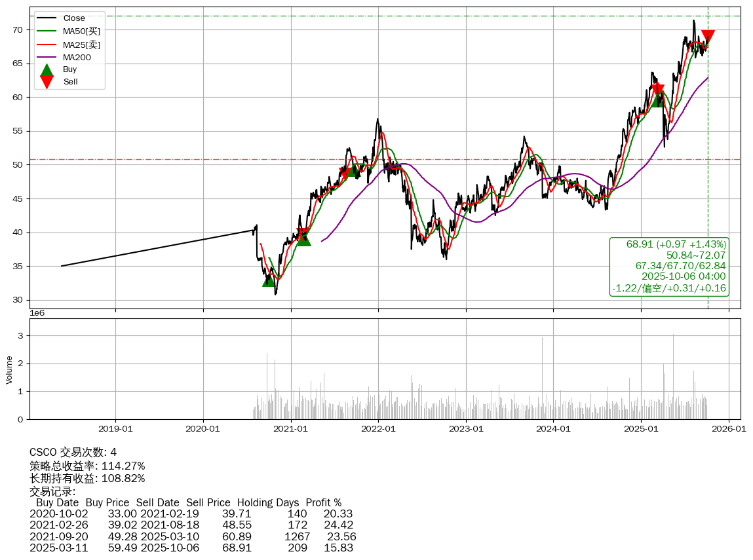This screenshot has height=560, width=753.
Task: Click the 2023-01 x-axis tick label
Action: point(466,429)
